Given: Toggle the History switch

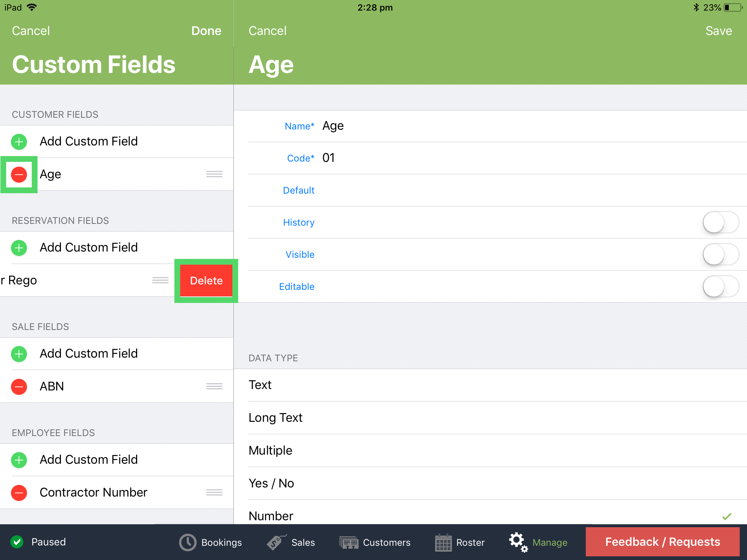Looking at the screenshot, I should pyautogui.click(x=721, y=222).
